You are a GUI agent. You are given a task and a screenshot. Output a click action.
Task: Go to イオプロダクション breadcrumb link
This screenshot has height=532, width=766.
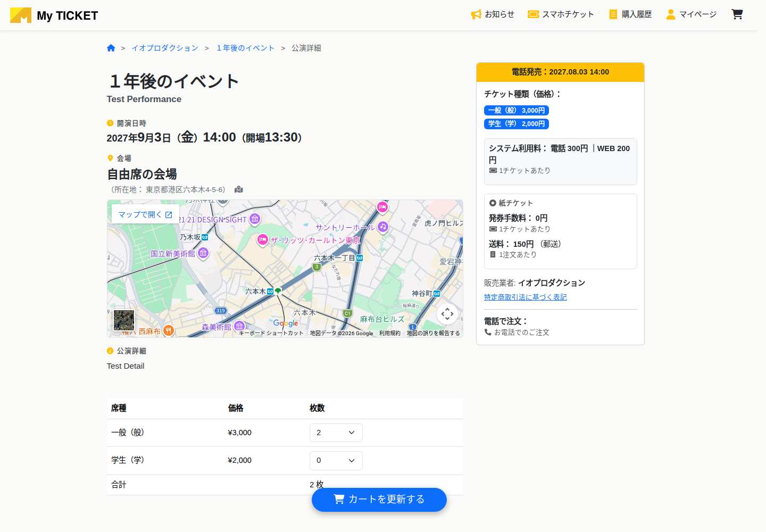[165, 48]
